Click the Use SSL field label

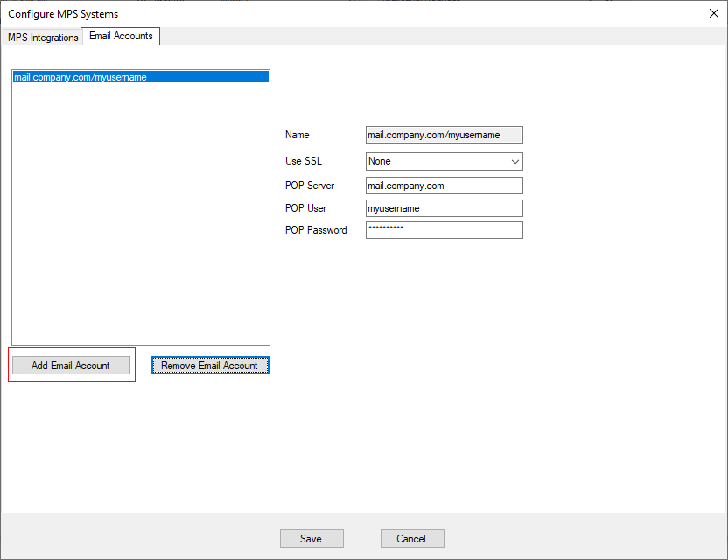click(301, 161)
